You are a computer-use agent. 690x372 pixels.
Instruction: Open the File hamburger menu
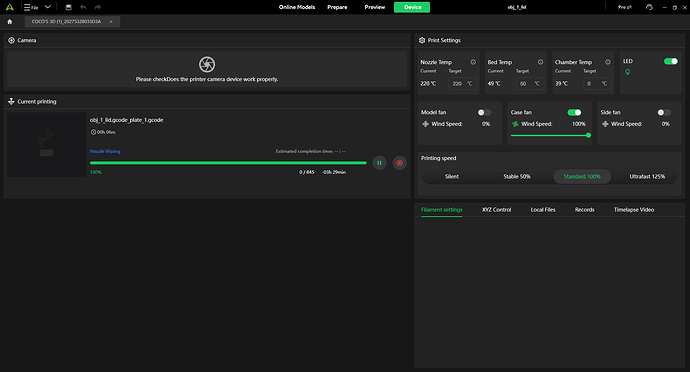pyautogui.click(x=30, y=7)
